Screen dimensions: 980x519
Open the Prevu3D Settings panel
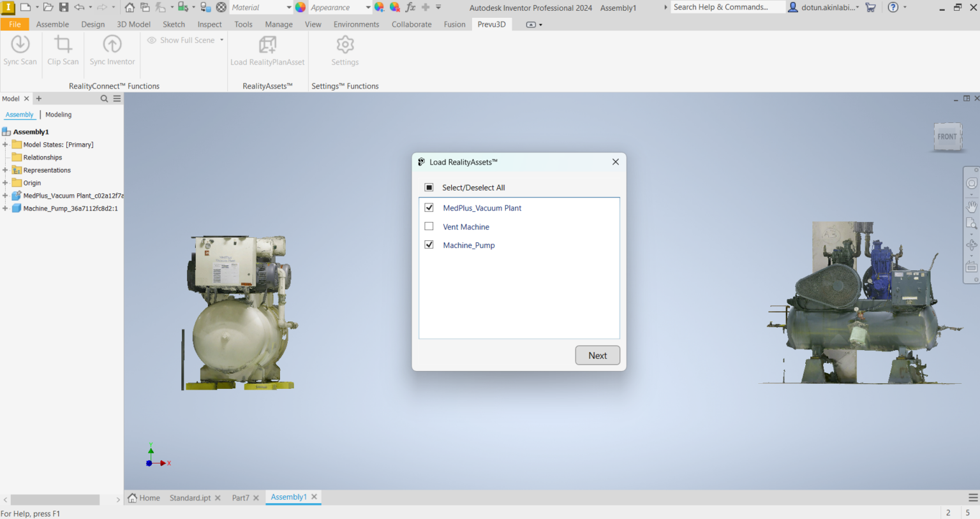click(345, 50)
